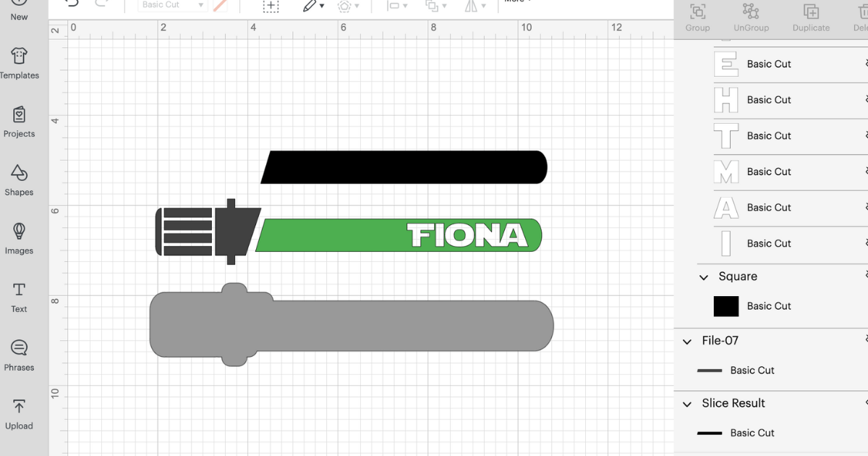Click the Duplicate button
The image size is (868, 456).
click(x=811, y=17)
